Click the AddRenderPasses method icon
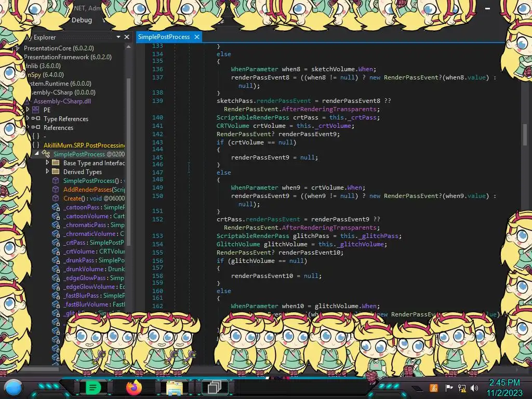This screenshot has height=399, width=532. (x=56, y=189)
